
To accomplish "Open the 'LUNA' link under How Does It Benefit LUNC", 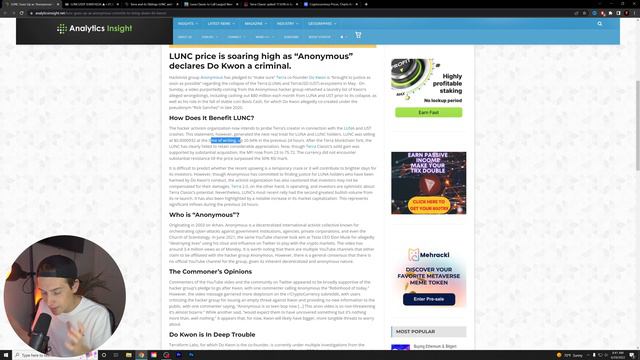I will tap(349, 128).
